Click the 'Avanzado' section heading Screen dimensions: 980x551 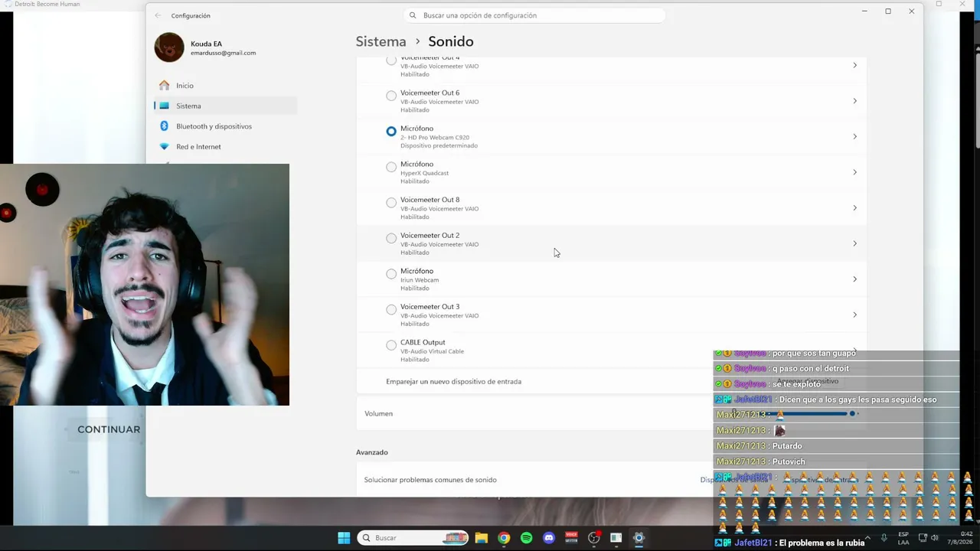[372, 452]
